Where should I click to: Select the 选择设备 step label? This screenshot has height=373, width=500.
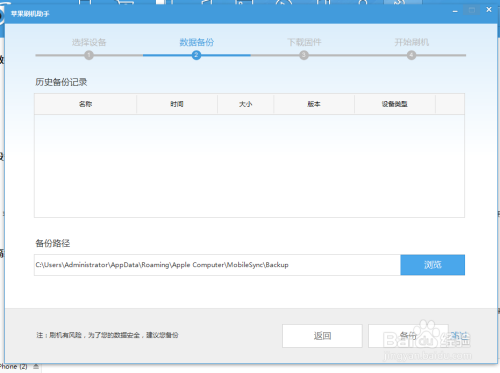[89, 42]
